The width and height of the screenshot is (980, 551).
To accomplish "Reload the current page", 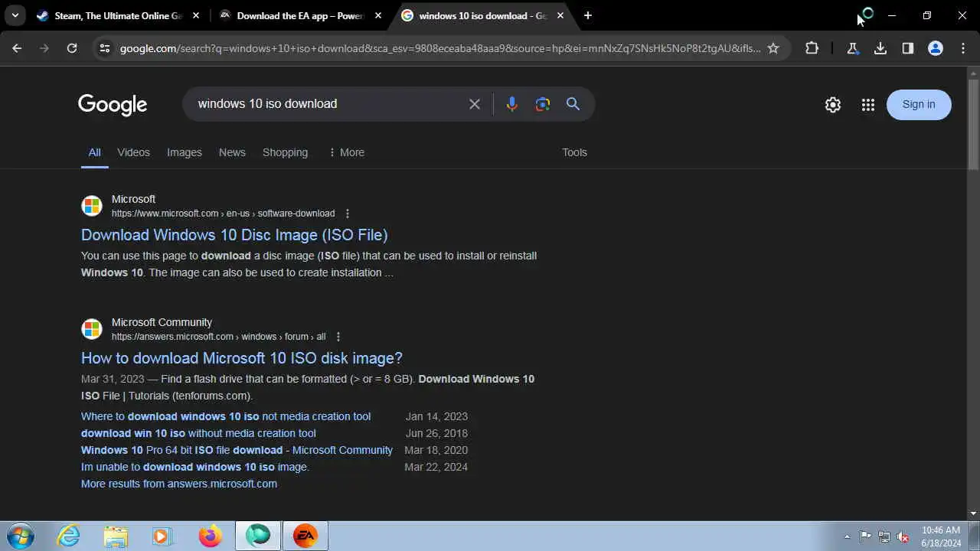I will 72,48.
